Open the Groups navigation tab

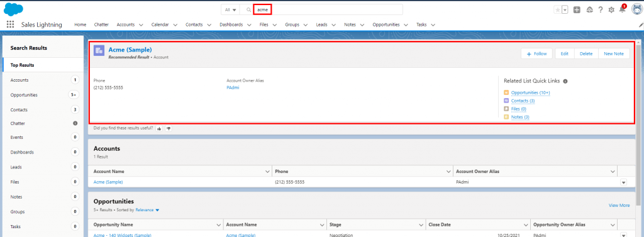click(x=292, y=25)
